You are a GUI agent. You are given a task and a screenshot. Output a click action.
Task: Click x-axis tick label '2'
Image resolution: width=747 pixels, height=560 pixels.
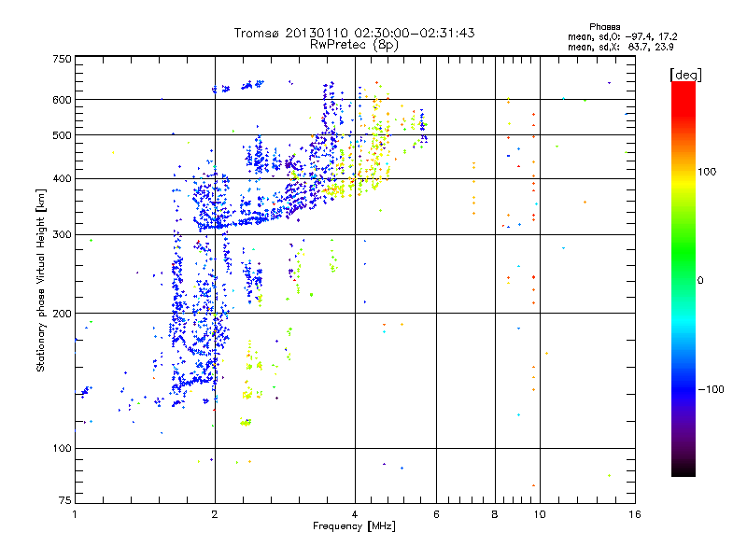tap(215, 514)
